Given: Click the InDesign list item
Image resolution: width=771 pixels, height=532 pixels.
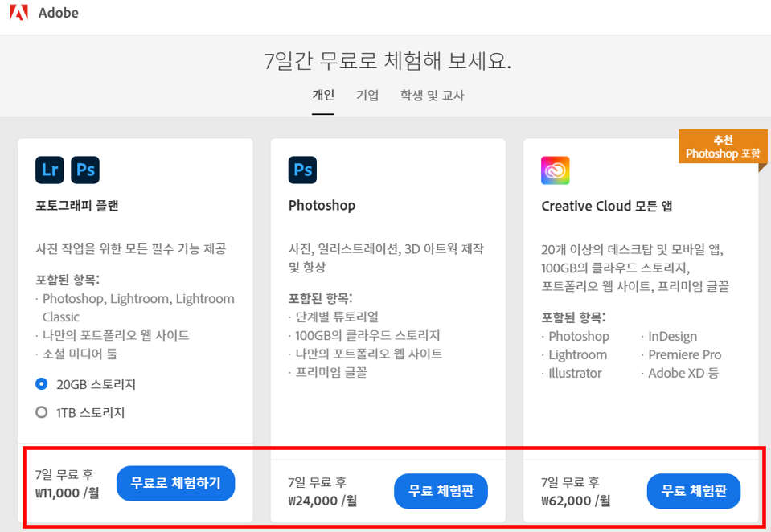Looking at the screenshot, I should [x=672, y=336].
